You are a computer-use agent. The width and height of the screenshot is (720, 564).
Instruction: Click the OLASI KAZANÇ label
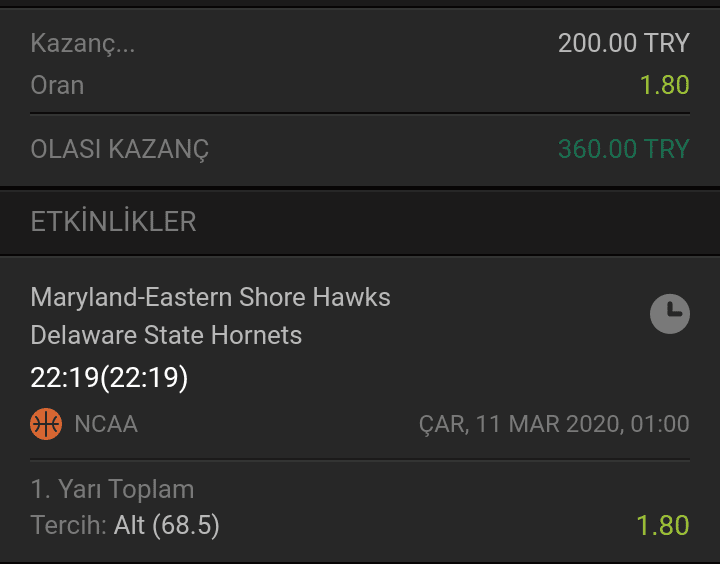[119, 149]
